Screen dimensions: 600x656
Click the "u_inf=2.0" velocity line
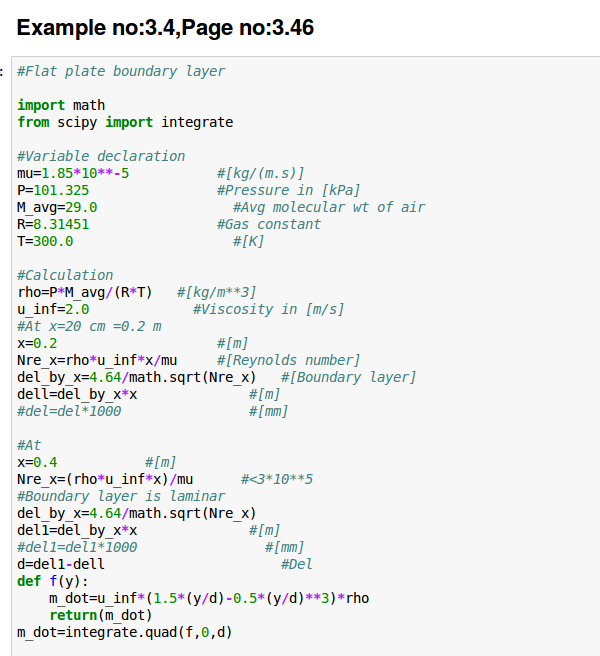[53, 309]
